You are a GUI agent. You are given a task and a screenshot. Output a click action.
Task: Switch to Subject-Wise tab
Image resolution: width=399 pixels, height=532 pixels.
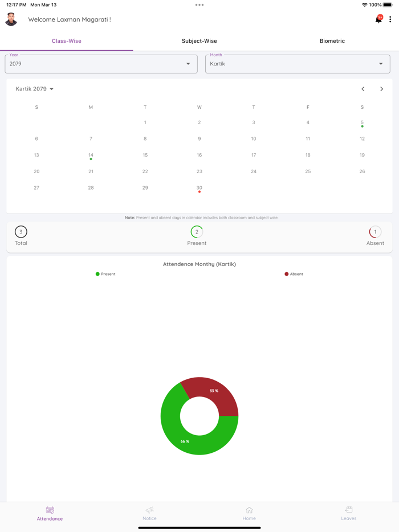tap(199, 40)
